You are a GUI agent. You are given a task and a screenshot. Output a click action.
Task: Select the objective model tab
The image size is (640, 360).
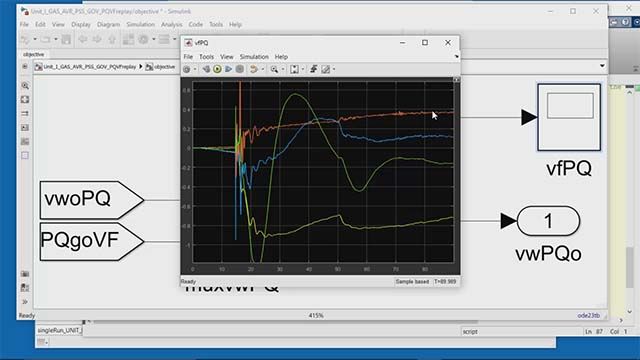point(33,54)
